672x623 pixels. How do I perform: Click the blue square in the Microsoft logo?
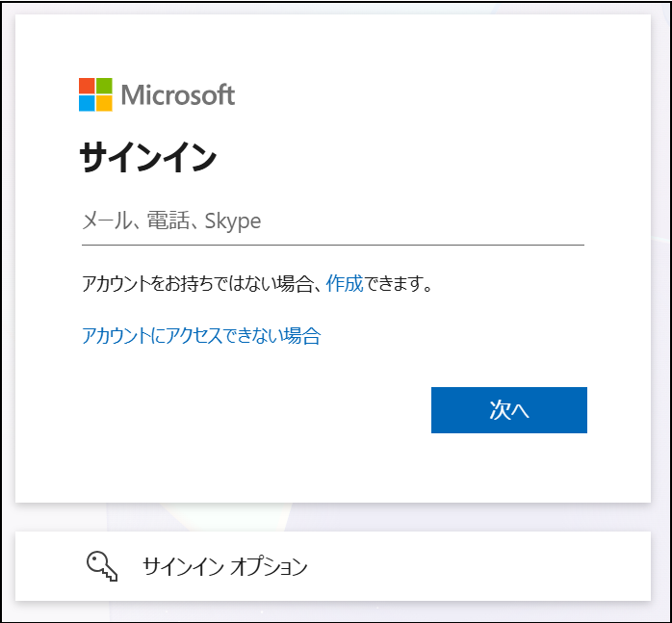tap(87, 103)
